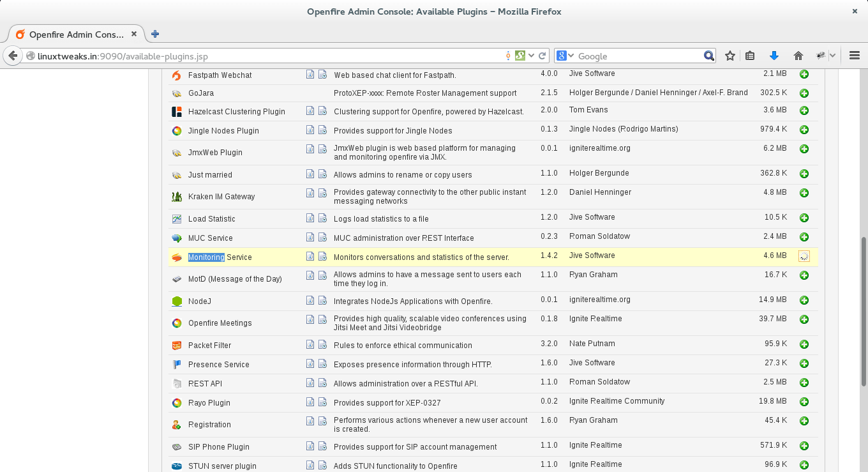Open README for REST API

(310, 383)
